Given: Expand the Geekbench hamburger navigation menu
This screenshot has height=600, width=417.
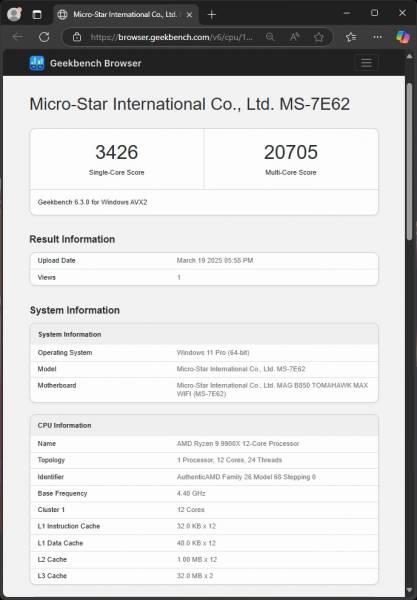Looking at the screenshot, I should pos(366,63).
